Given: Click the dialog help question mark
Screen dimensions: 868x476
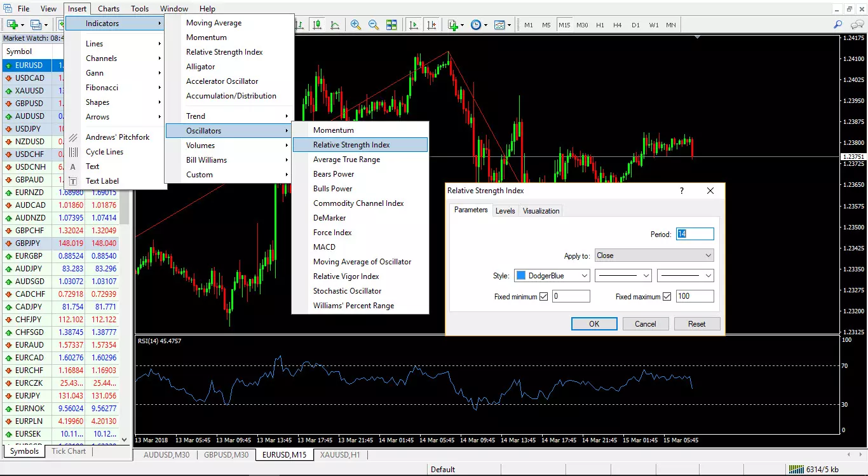Looking at the screenshot, I should click(682, 191).
